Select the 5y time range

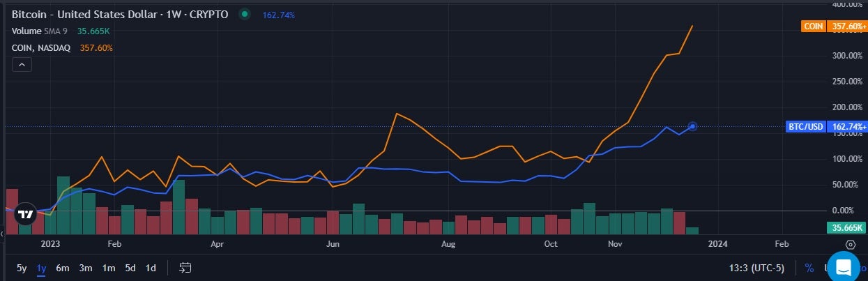click(x=22, y=268)
